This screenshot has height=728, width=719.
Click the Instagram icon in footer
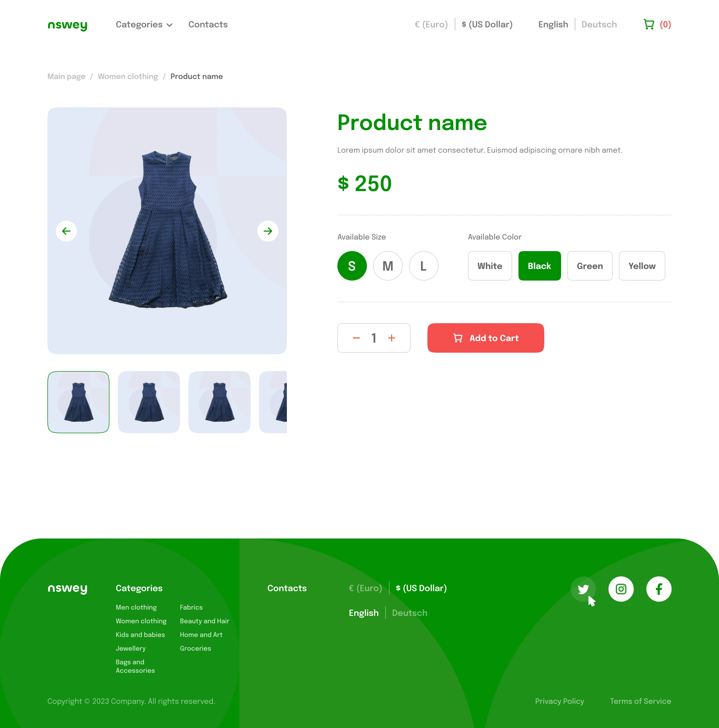click(x=621, y=589)
